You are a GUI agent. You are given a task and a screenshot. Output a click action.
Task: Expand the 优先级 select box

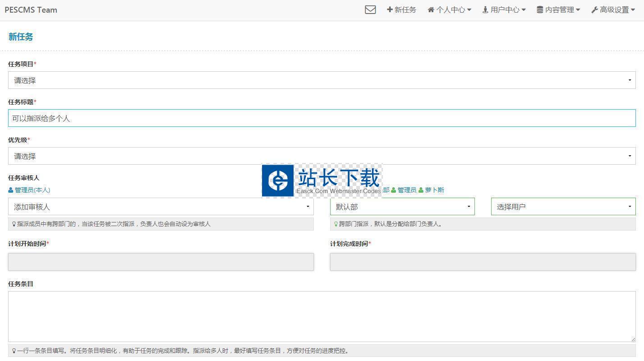[322, 156]
